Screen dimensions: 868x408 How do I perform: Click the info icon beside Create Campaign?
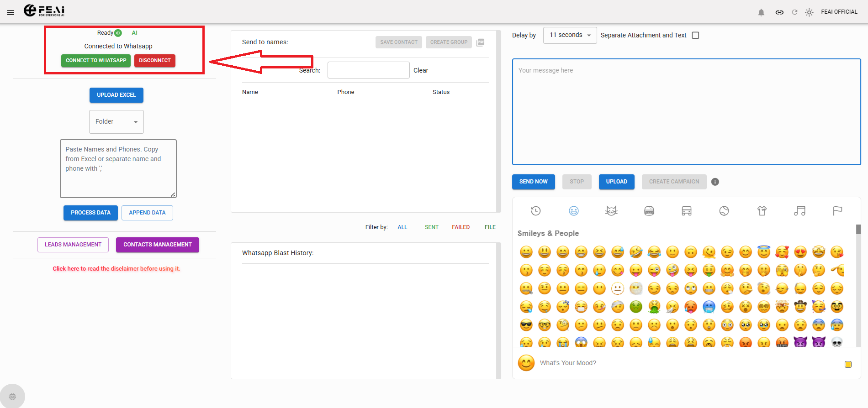pos(715,182)
